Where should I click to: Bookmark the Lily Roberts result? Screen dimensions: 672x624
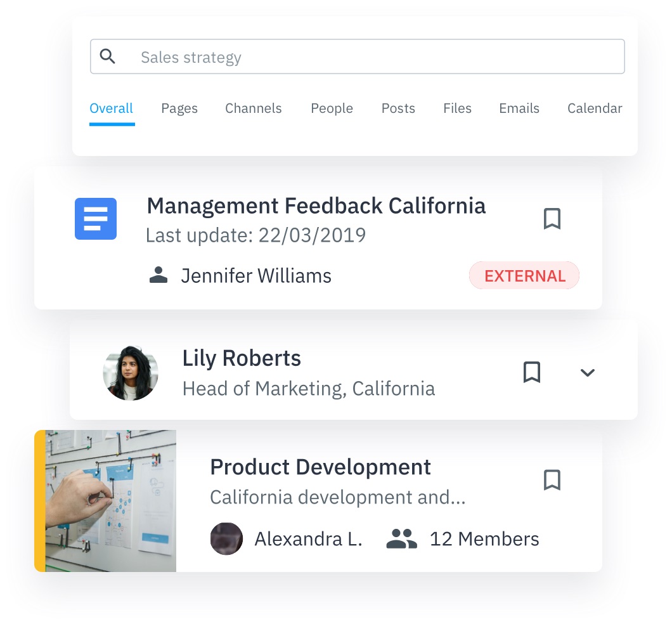click(532, 372)
